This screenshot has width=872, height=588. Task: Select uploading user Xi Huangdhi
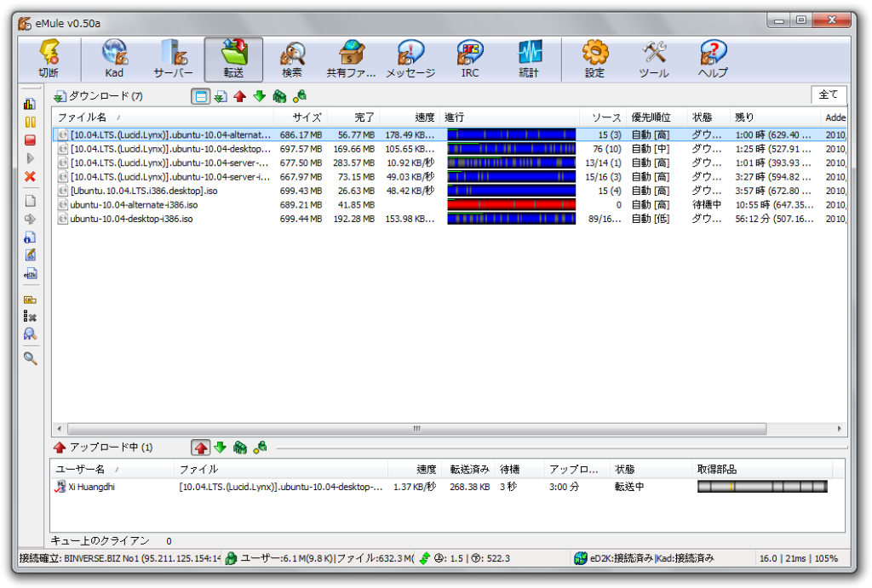tap(91, 487)
